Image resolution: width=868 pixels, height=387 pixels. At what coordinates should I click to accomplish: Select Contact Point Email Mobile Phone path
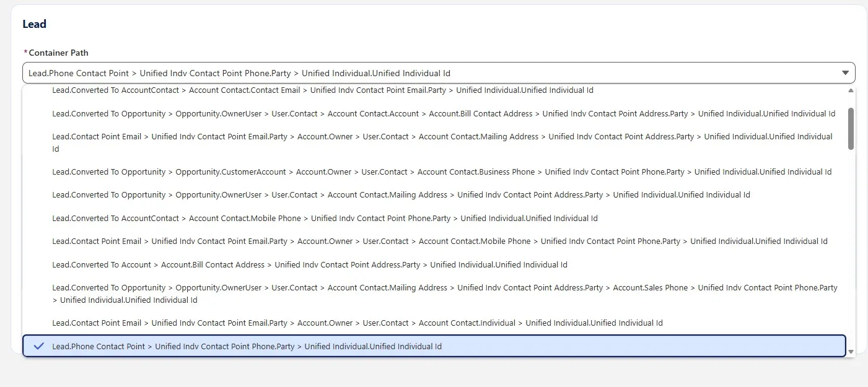coord(434,241)
